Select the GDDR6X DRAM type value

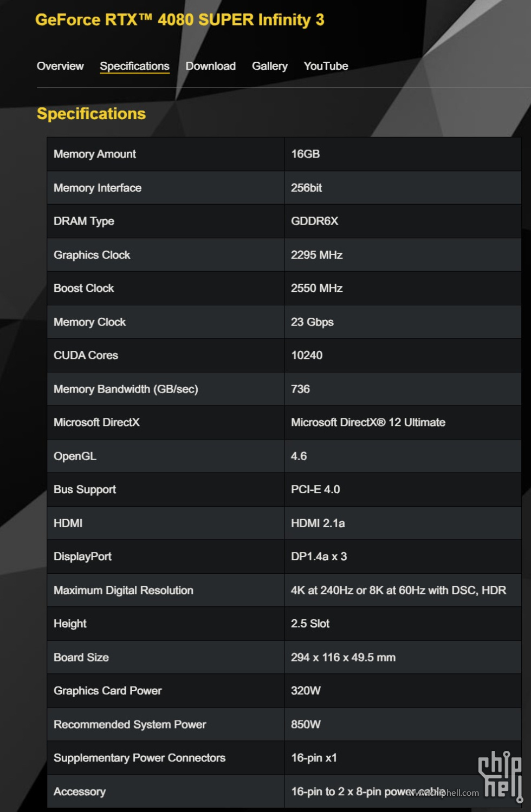315,221
